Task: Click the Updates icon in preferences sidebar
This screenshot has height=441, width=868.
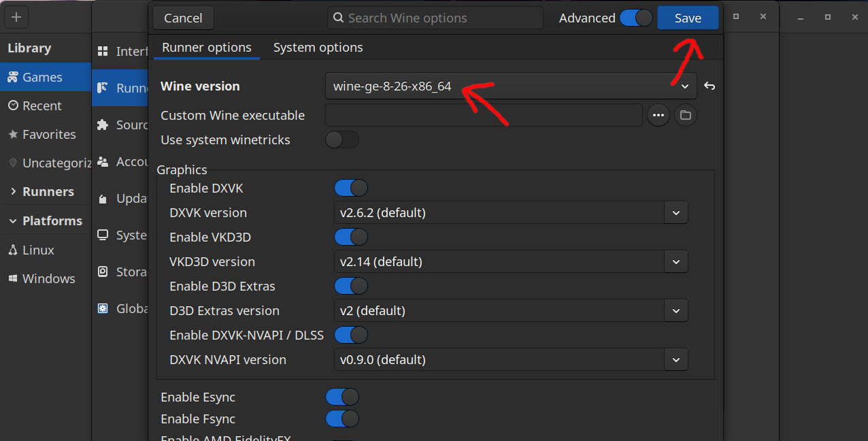Action: 103,199
